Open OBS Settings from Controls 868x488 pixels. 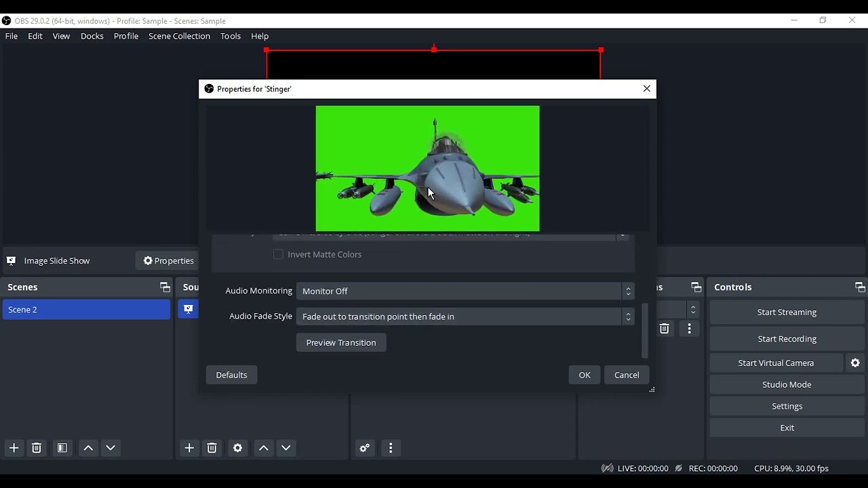pyautogui.click(x=787, y=407)
